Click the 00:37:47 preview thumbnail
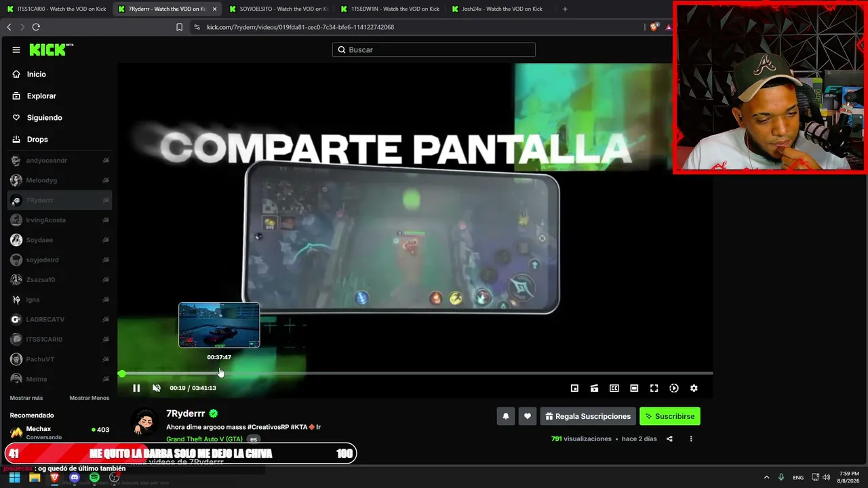 point(219,325)
